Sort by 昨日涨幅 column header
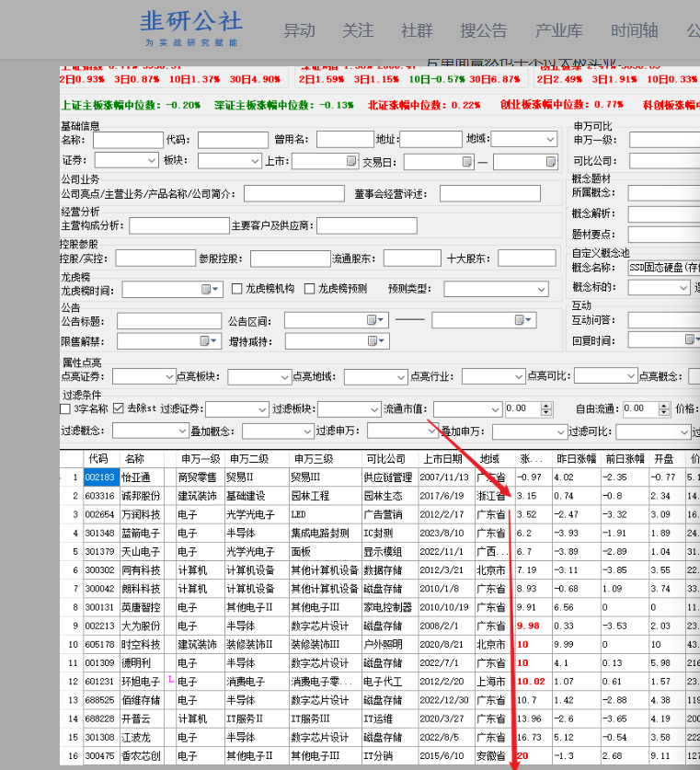Image resolution: width=700 pixels, height=770 pixels. (x=577, y=459)
